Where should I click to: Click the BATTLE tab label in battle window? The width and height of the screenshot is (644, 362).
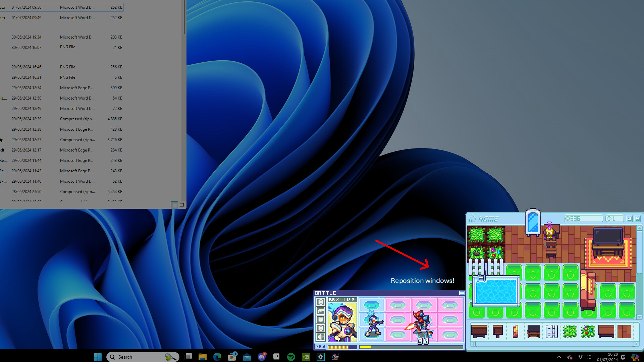tap(325, 293)
